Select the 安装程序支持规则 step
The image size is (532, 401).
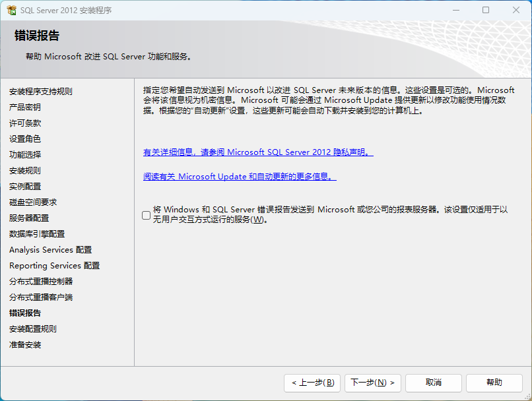(x=41, y=92)
